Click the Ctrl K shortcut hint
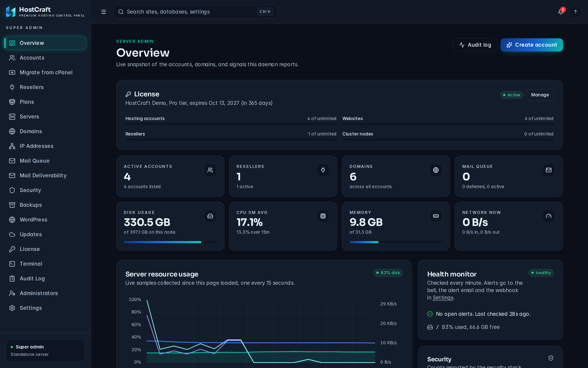 [265, 12]
